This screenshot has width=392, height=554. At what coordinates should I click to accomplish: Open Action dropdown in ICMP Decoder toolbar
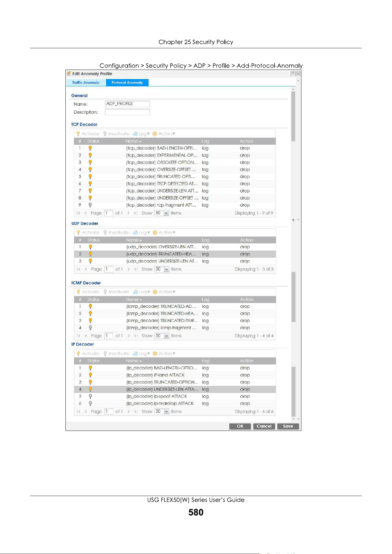click(x=164, y=292)
